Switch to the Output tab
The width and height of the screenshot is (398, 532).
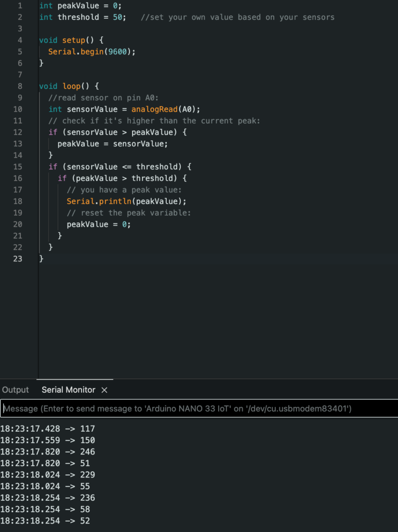[x=16, y=390]
